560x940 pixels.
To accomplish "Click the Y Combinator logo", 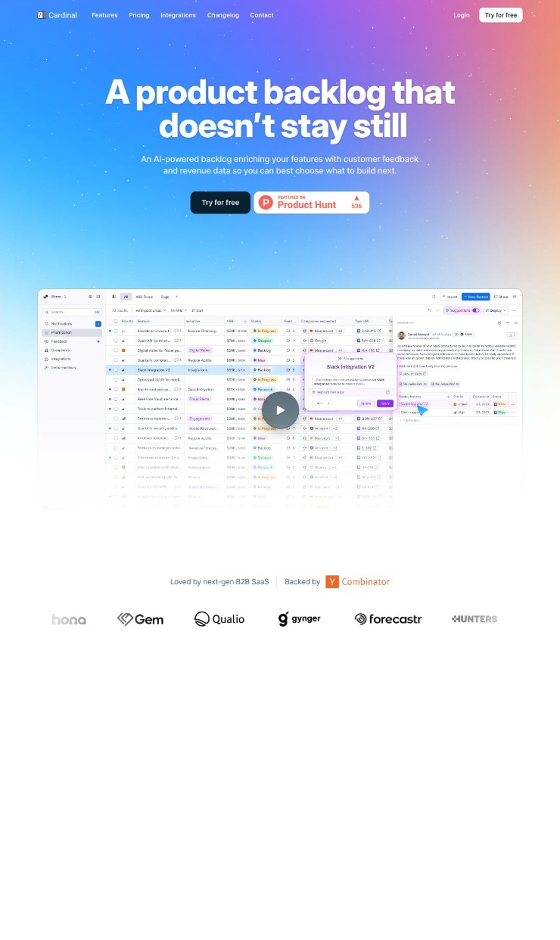I will pyautogui.click(x=358, y=582).
